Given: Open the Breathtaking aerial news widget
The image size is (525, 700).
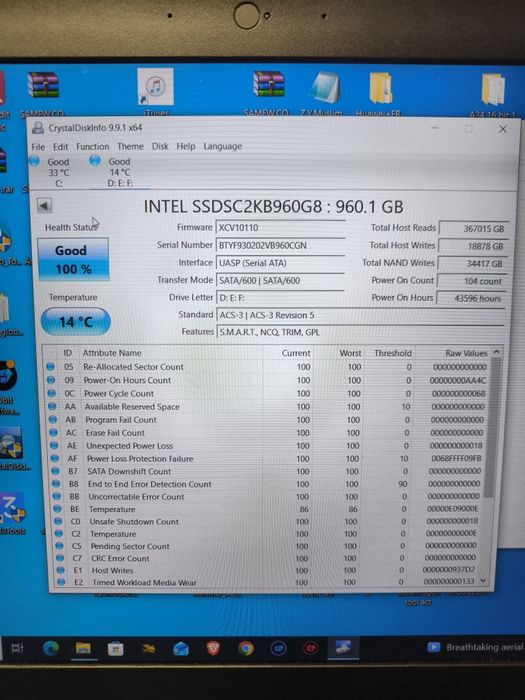Looking at the screenshot, I should [475, 647].
